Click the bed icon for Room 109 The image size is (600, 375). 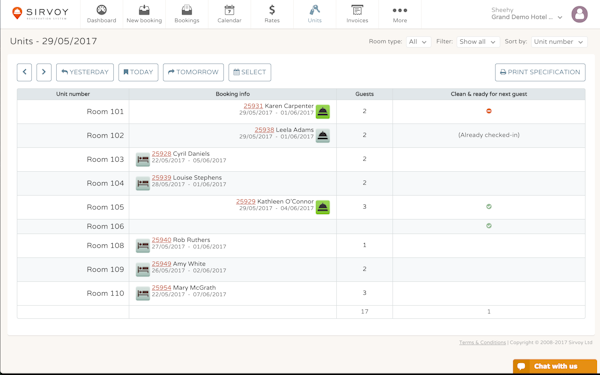pyautogui.click(x=143, y=270)
